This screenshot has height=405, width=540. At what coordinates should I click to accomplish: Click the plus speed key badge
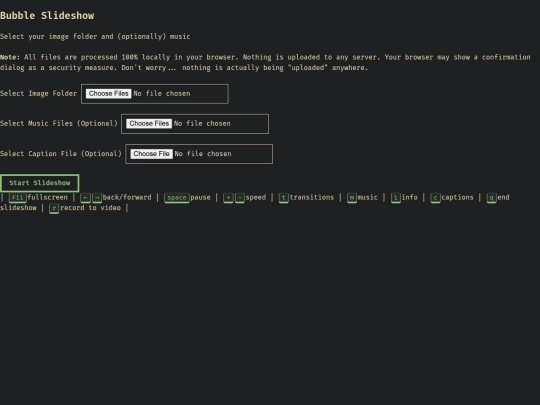click(x=228, y=198)
